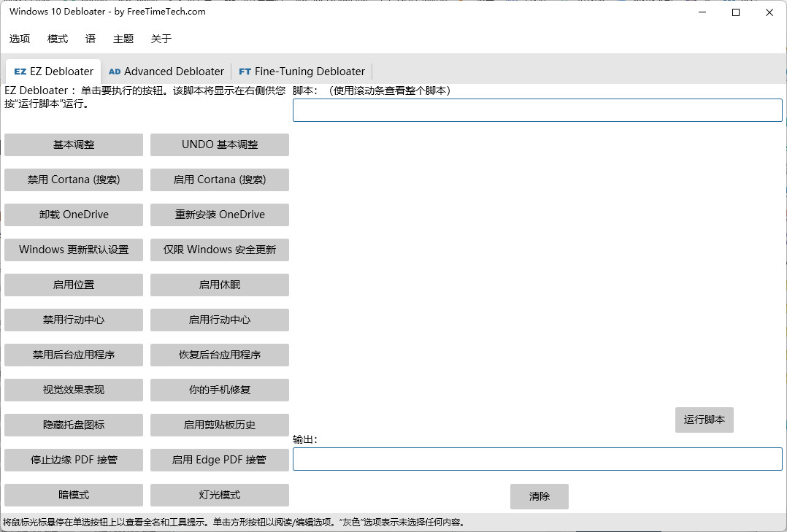Image resolution: width=787 pixels, height=532 pixels.
Task: Open the 语 language menu
Action: (91, 39)
